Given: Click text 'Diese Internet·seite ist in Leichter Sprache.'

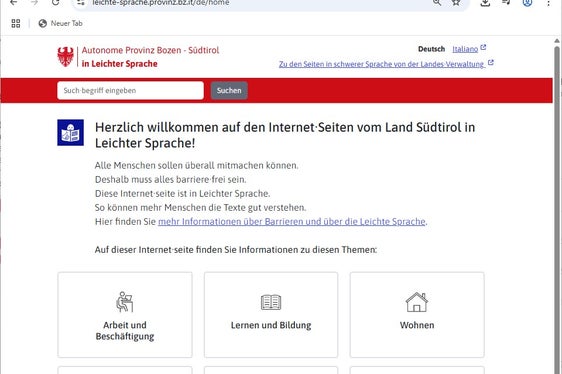Looking at the screenshot, I should point(182,193).
